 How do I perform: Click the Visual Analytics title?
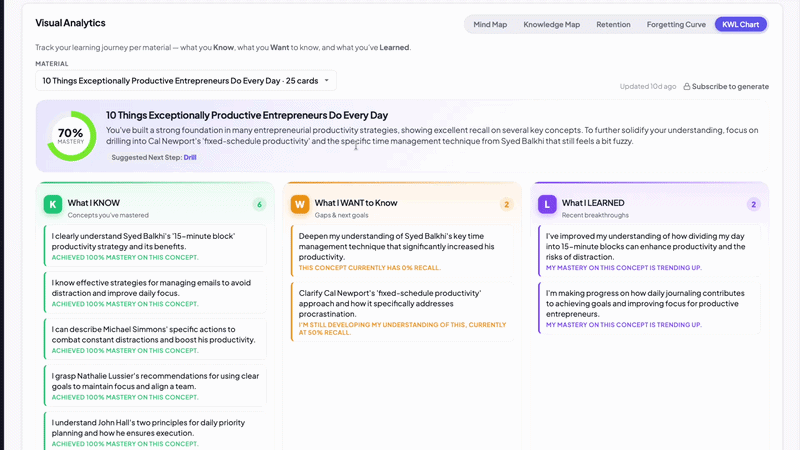[x=70, y=23]
